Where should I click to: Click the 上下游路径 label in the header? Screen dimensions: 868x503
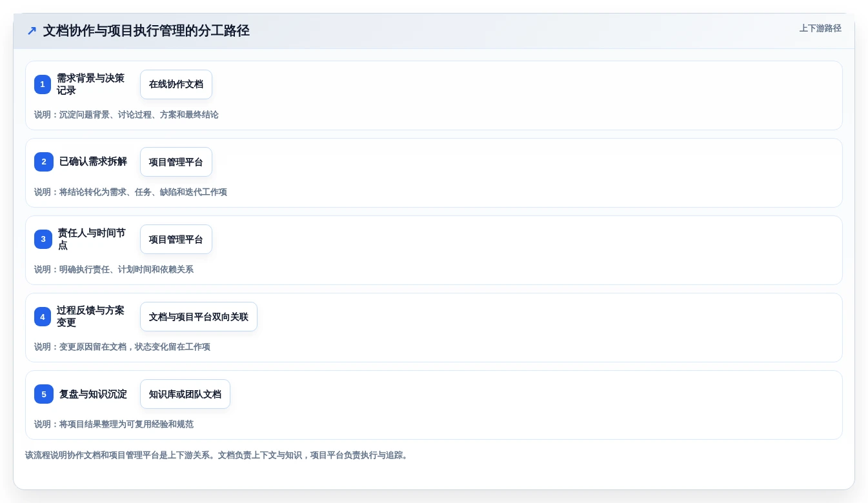pyautogui.click(x=820, y=28)
